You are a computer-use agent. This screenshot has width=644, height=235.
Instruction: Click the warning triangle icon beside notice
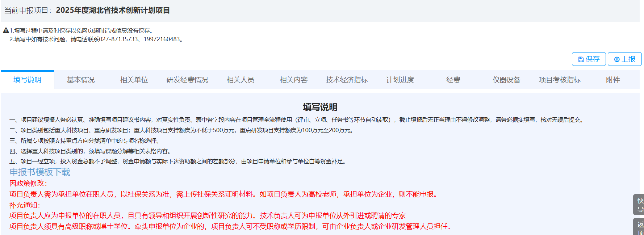[x=6, y=30]
